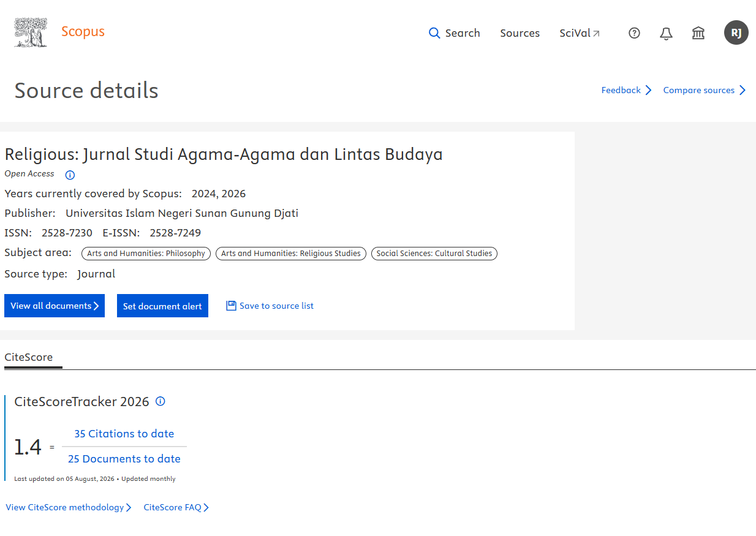Select the Religious Studies subject tag
Viewport: 756px width, 536px height.
click(x=291, y=254)
